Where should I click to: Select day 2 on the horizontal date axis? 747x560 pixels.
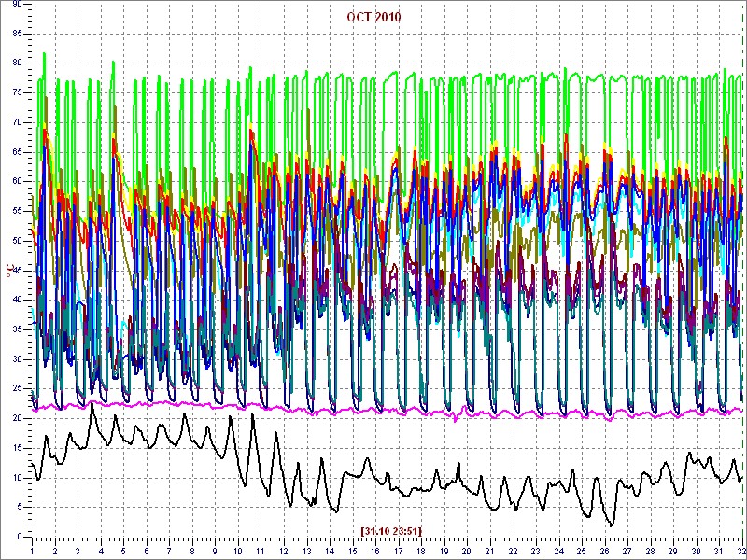click(55, 551)
